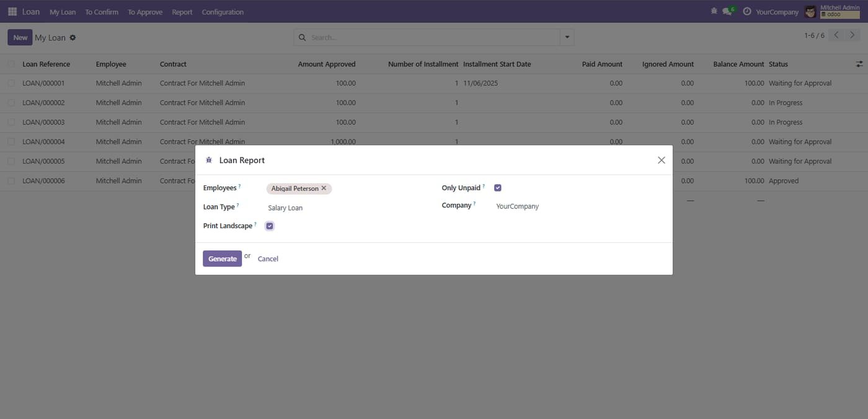Click the New button
This screenshot has height=419, width=868.
(x=20, y=37)
